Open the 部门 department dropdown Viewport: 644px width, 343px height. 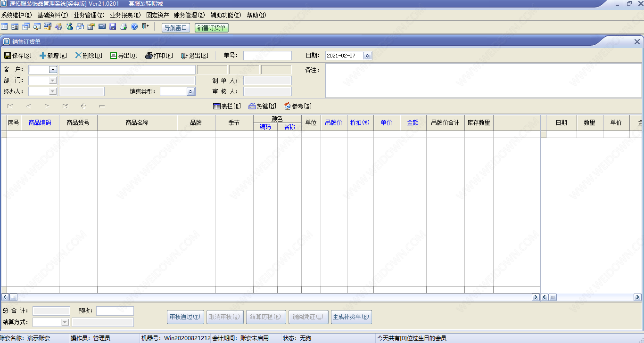coord(53,81)
